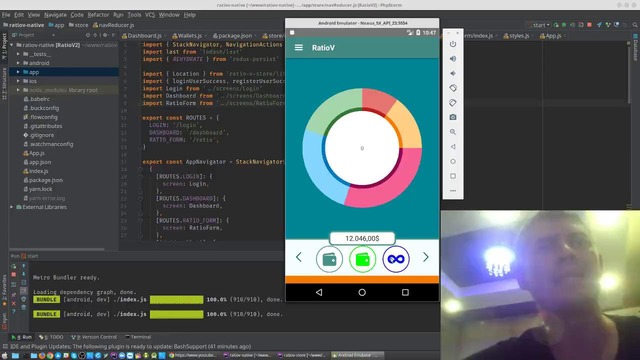Open the hamburger menu in RatioV app
Image resolution: width=640 pixels, height=360 pixels.
[x=299, y=48]
